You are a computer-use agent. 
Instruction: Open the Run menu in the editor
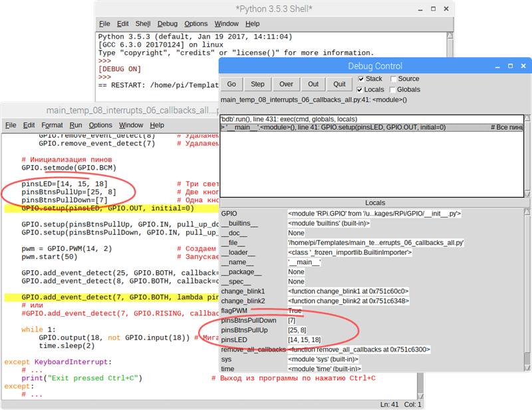[x=76, y=125]
